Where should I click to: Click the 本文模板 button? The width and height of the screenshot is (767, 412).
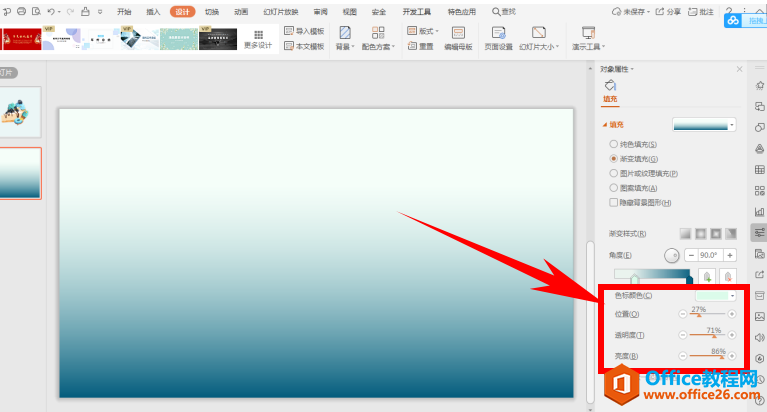(304, 46)
